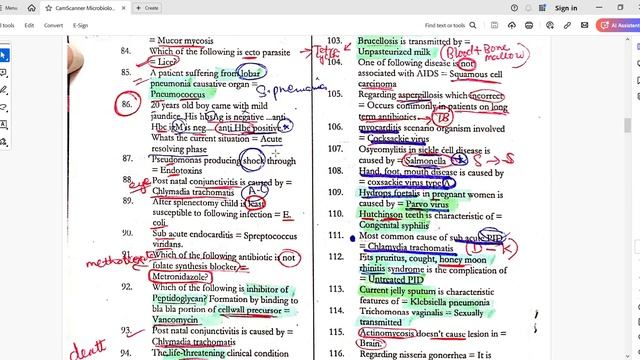Click the answer 'Endotoxins' in question 87
640x360 pixels.
tap(181, 170)
